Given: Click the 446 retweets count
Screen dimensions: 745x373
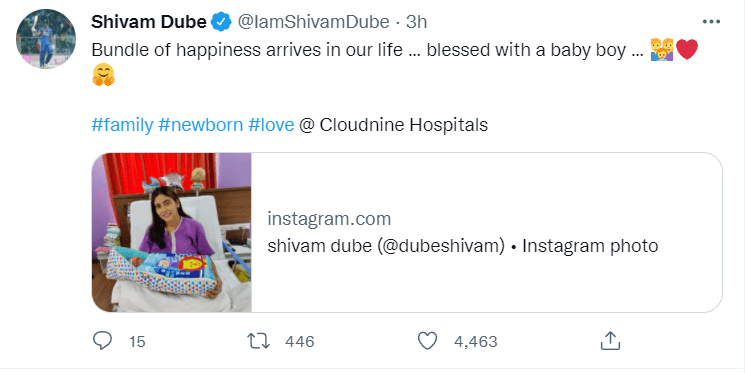Looking at the screenshot, I should pyautogui.click(x=300, y=342).
